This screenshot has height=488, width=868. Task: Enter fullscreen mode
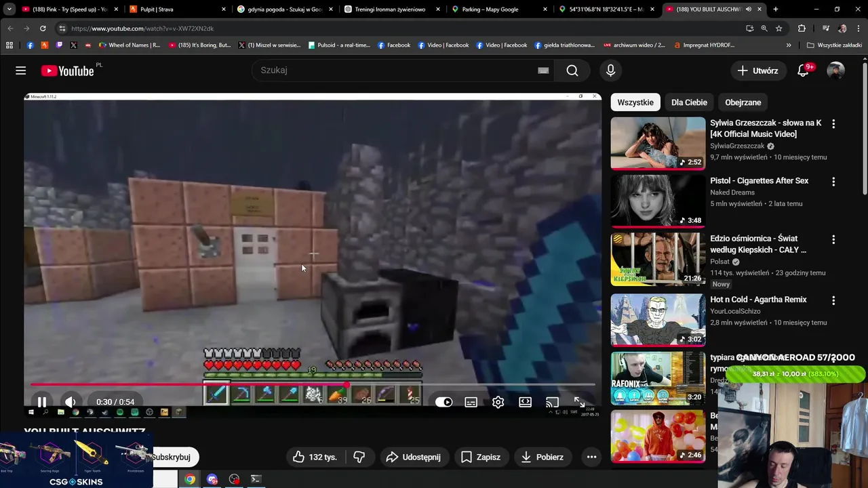(x=579, y=402)
